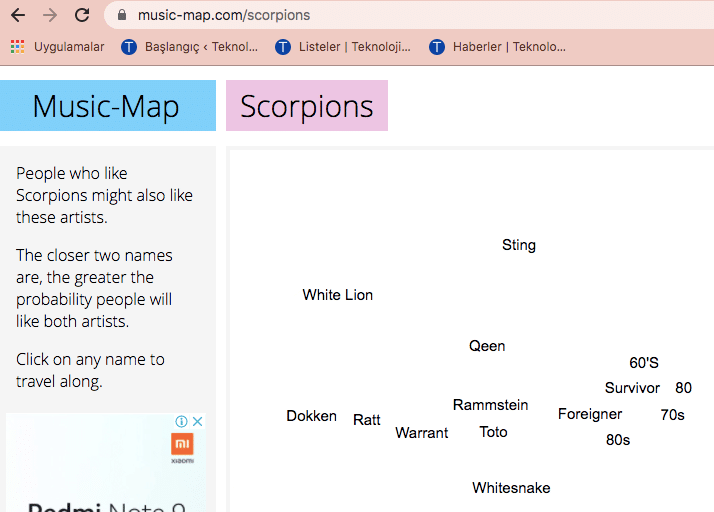The width and height of the screenshot is (714, 512).
Task: Open Rammstein artist map
Action: click(x=490, y=405)
